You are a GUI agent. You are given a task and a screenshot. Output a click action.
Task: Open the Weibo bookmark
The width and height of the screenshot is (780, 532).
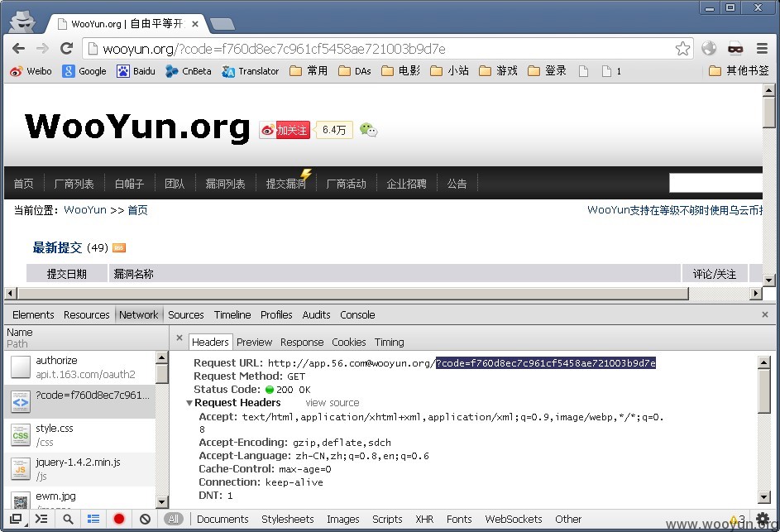point(31,71)
